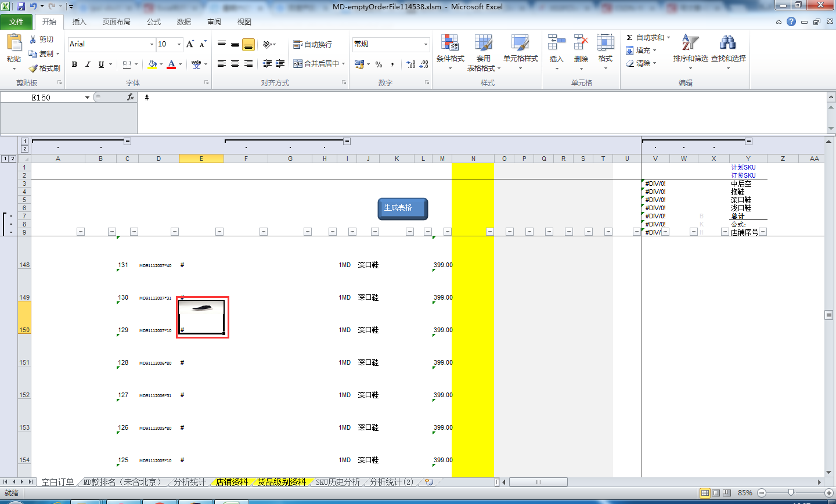Open the filter arrow on column C
836x504 pixels.
134,231
